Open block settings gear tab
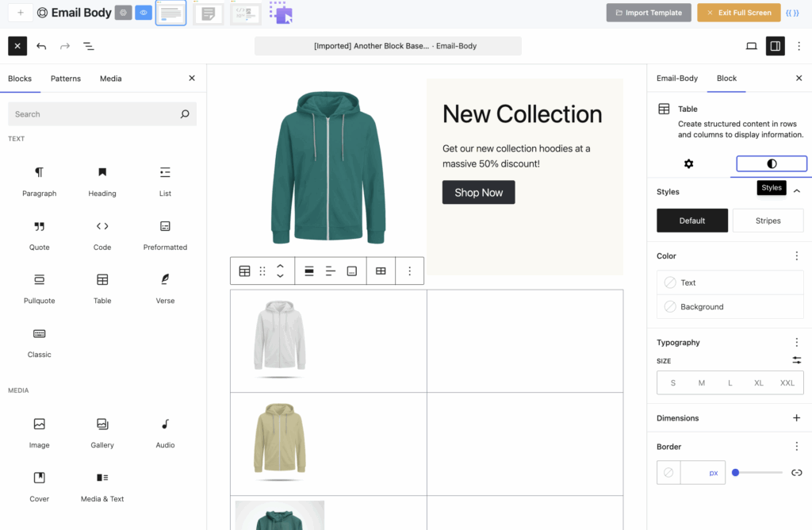812x530 pixels. point(688,163)
